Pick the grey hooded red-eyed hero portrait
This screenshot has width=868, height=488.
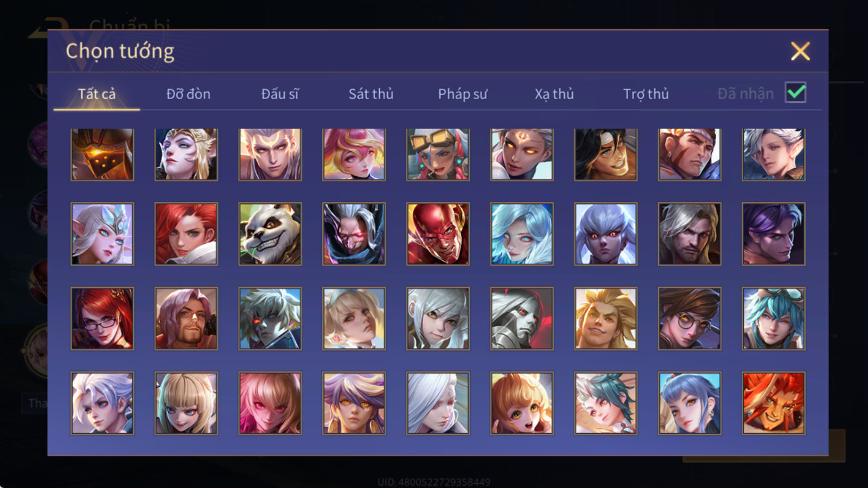(x=522, y=318)
